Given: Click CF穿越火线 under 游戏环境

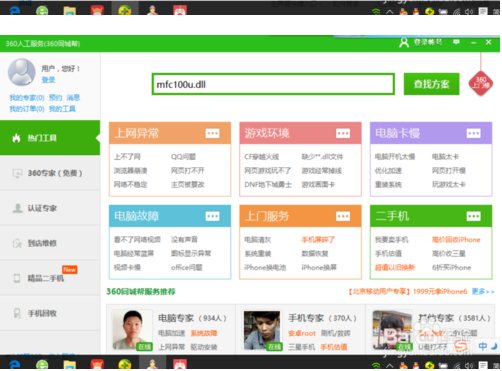Looking at the screenshot, I should 261,157.
